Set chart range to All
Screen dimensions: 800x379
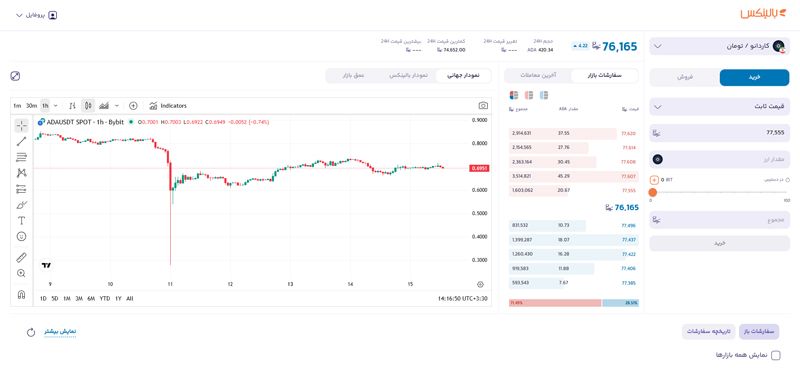tap(130, 298)
